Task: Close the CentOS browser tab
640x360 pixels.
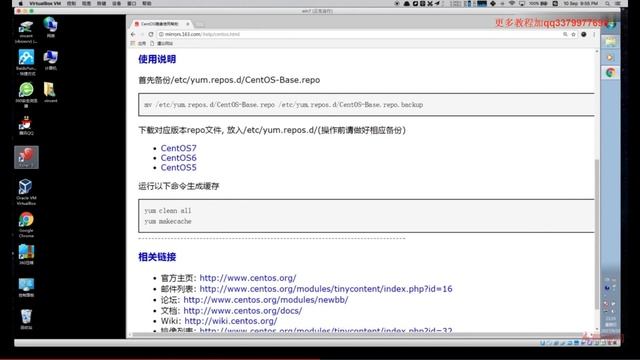Action: tap(188, 24)
